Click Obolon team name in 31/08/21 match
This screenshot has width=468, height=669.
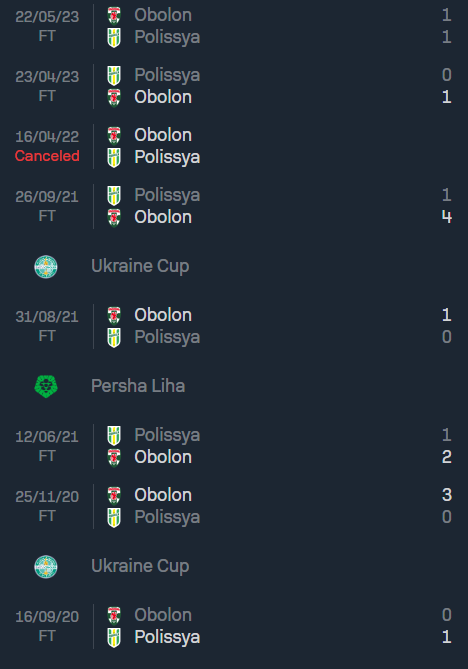[163, 315]
